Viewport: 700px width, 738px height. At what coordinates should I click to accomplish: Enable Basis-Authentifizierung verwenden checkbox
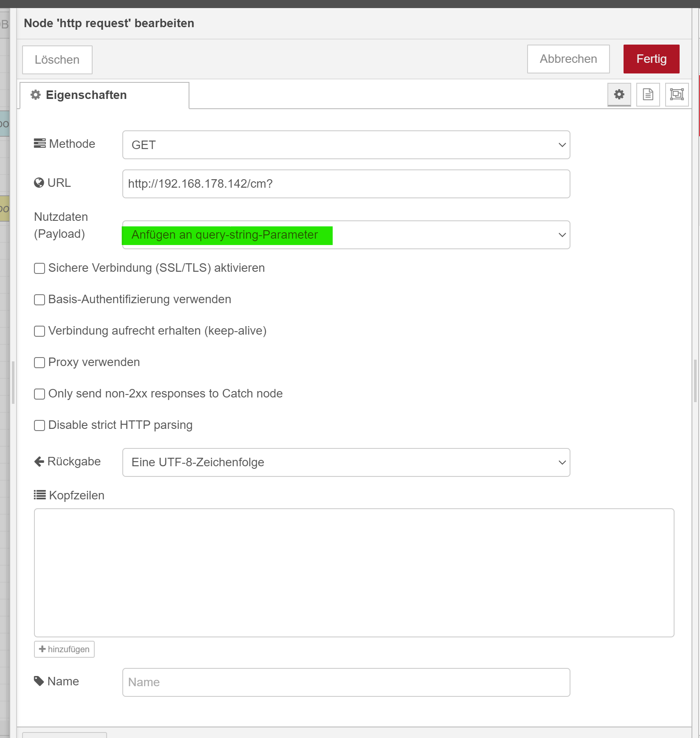click(x=40, y=300)
